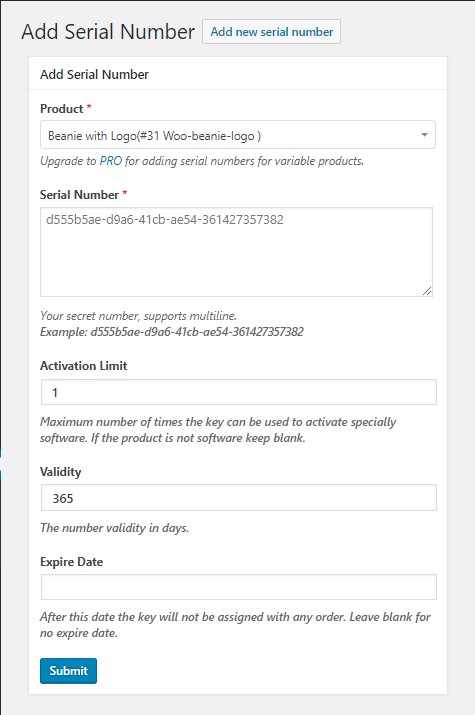Click the Expire Date help description
This screenshot has height=715, width=475.
point(235,625)
